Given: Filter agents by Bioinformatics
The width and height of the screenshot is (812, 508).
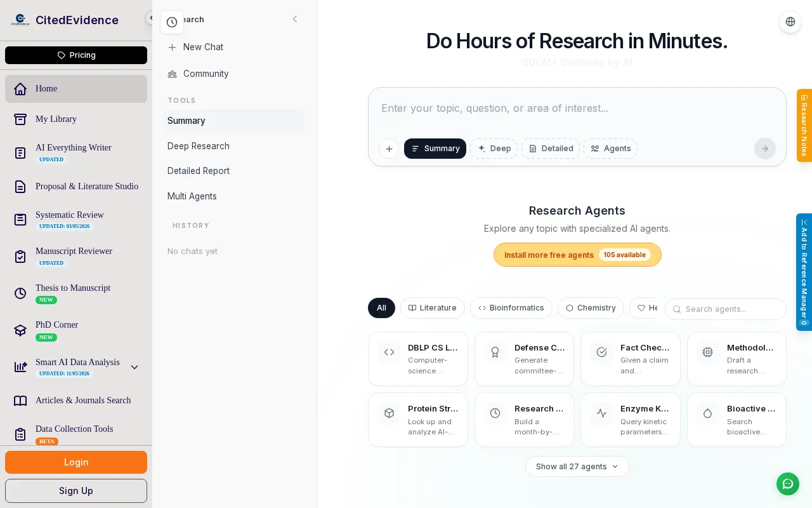Looking at the screenshot, I should [511, 308].
